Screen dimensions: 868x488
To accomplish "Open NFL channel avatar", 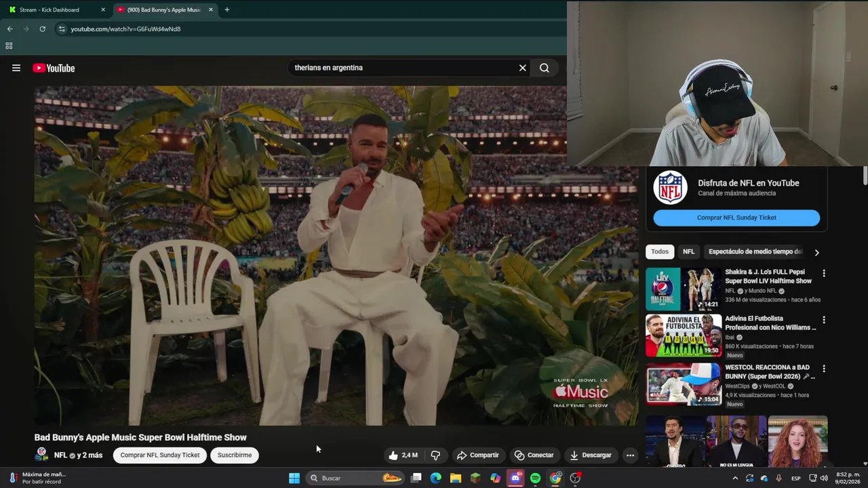I will (x=41, y=455).
